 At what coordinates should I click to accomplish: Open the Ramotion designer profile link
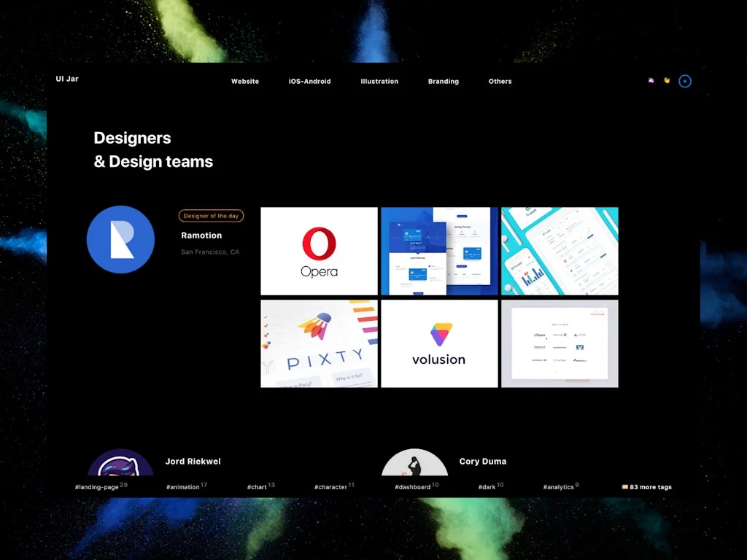[201, 235]
